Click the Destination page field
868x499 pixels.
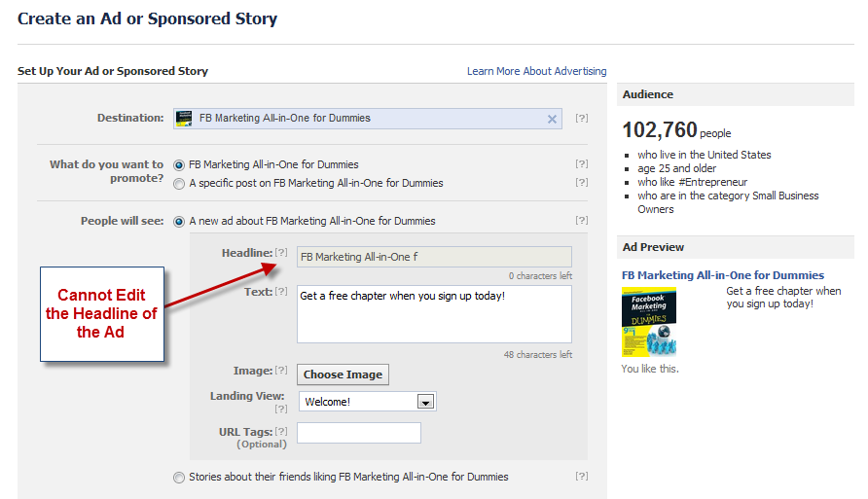368,119
